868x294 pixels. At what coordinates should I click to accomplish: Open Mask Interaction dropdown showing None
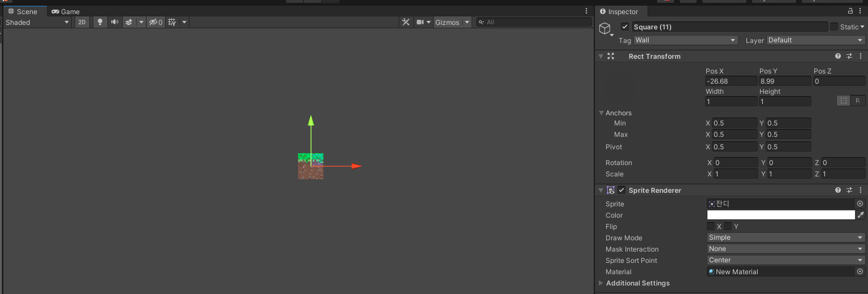click(x=786, y=249)
